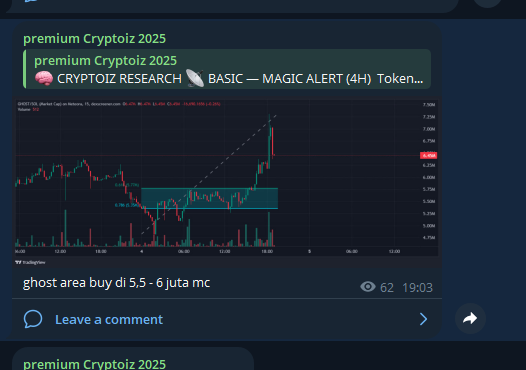The height and width of the screenshot is (370, 526).
Task: Click the 19:03 message timestamp
Action: coord(417,288)
